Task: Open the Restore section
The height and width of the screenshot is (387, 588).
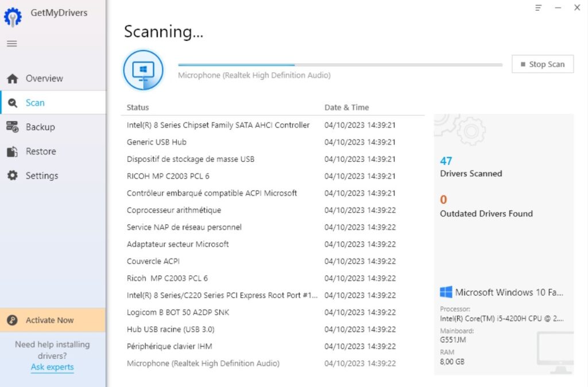Action: coord(53,152)
